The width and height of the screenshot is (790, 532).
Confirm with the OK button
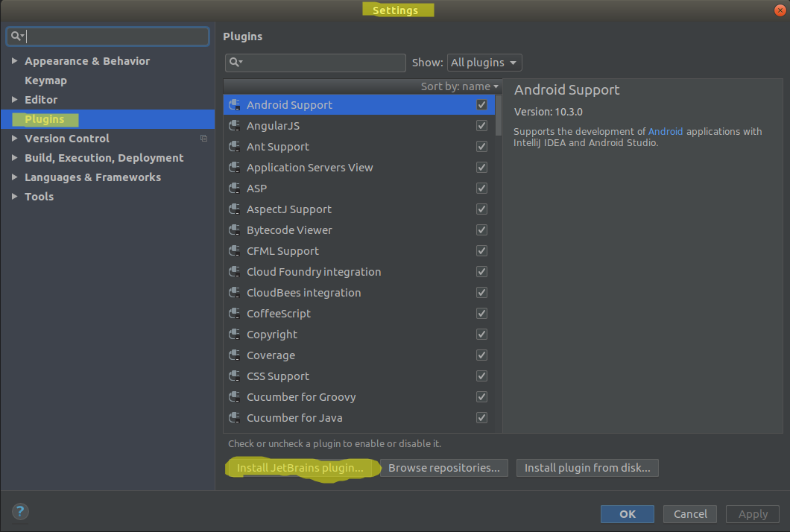point(628,514)
